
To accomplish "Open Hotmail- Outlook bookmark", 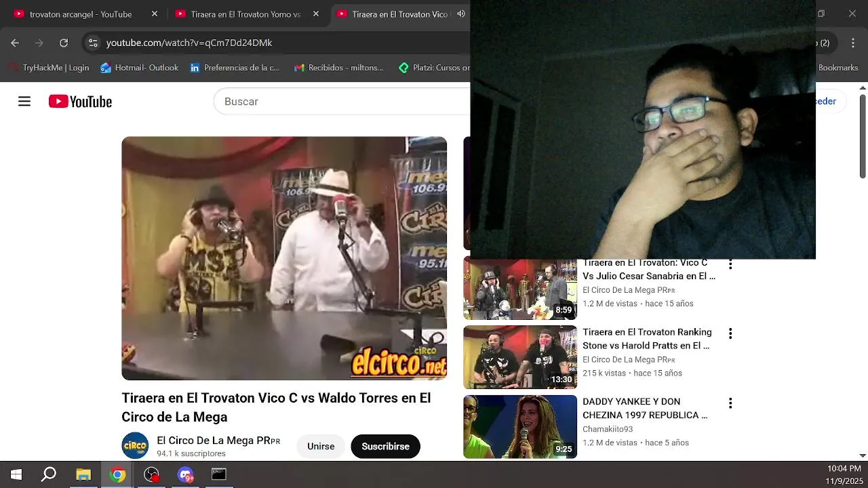I will tap(139, 68).
